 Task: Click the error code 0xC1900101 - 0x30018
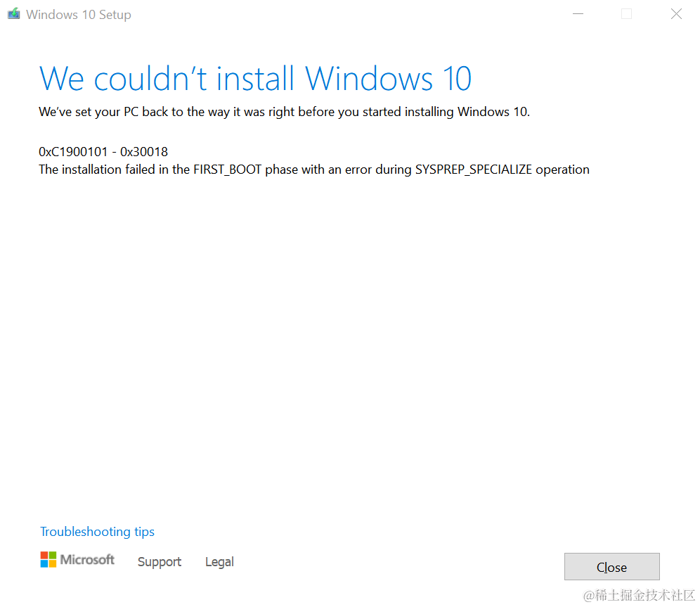tap(103, 152)
